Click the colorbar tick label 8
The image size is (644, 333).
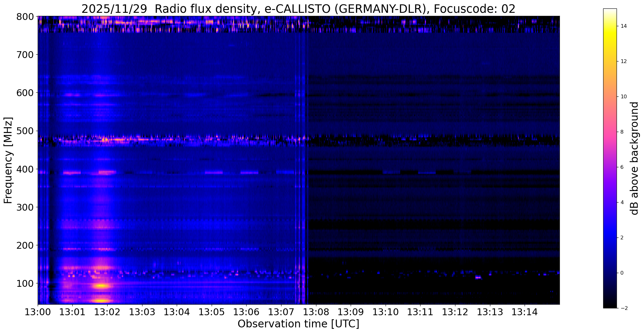(x=622, y=132)
